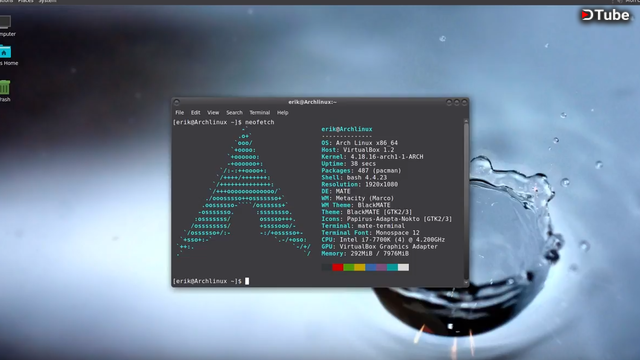Click the purple color block in neofetch output
Screen dimensions: 640x360
tap(382, 267)
